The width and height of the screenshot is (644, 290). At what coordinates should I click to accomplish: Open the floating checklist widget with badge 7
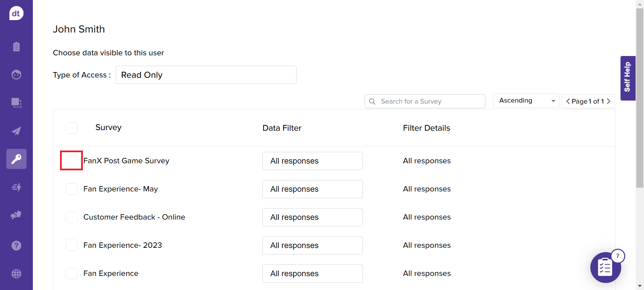[x=605, y=268]
